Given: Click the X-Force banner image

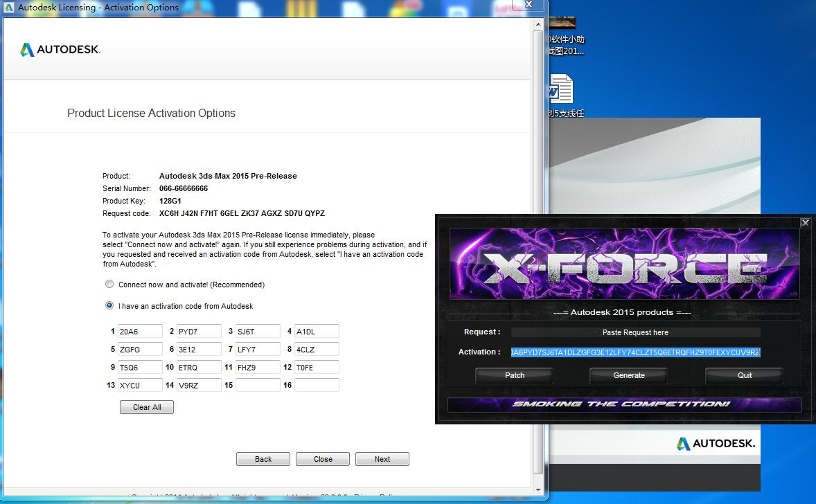Looking at the screenshot, I should click(x=624, y=265).
